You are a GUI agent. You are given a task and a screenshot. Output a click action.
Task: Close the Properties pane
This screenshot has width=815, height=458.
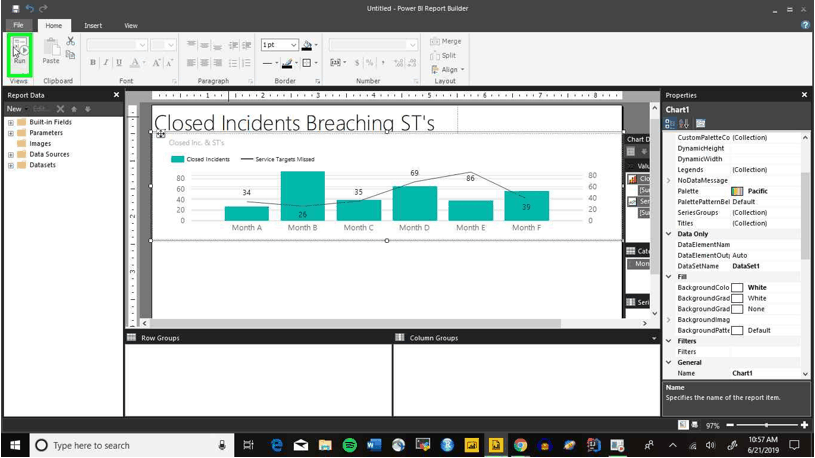[x=804, y=95]
